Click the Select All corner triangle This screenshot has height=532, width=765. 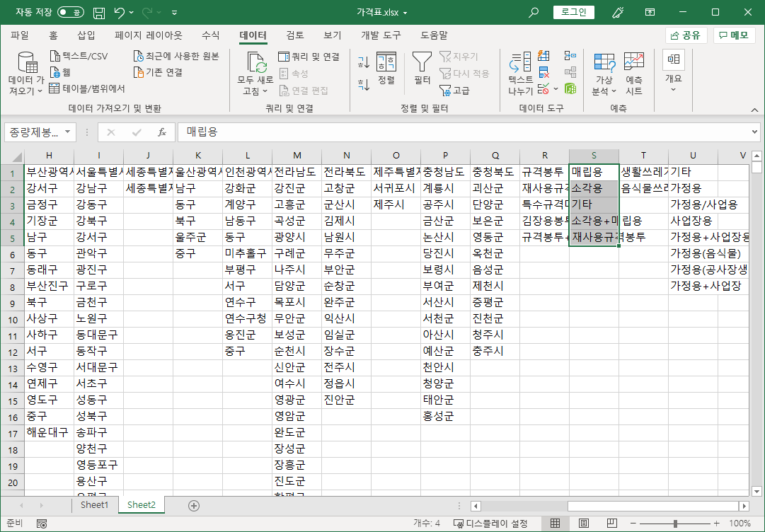(16, 156)
